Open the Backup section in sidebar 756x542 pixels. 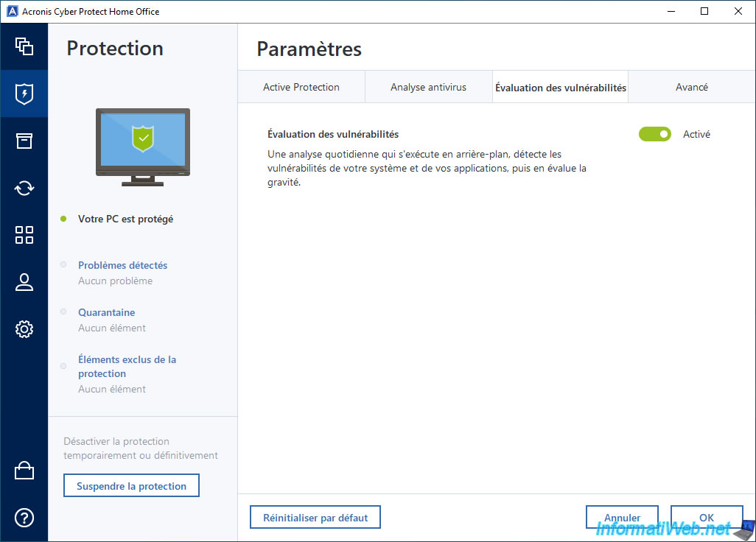coord(24,46)
